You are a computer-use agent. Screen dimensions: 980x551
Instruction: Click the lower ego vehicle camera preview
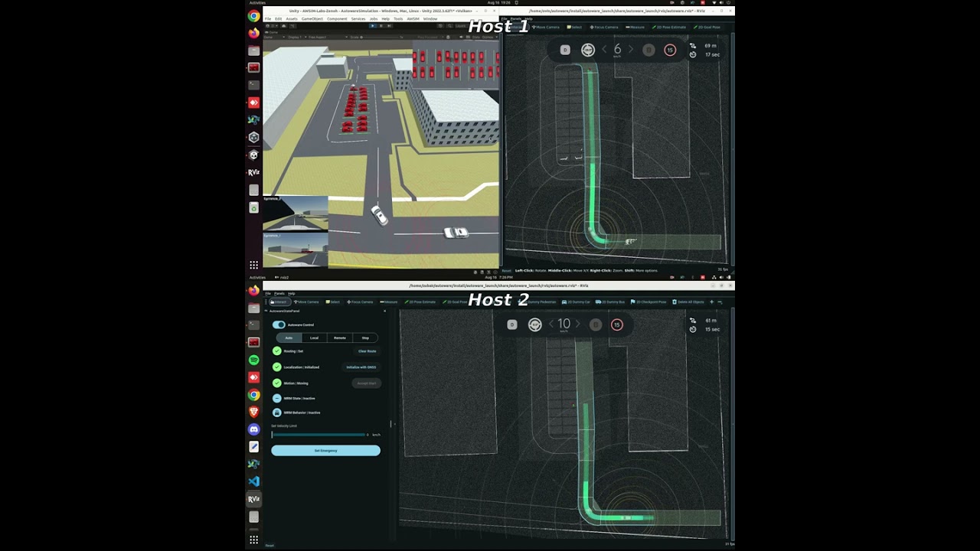pos(296,249)
